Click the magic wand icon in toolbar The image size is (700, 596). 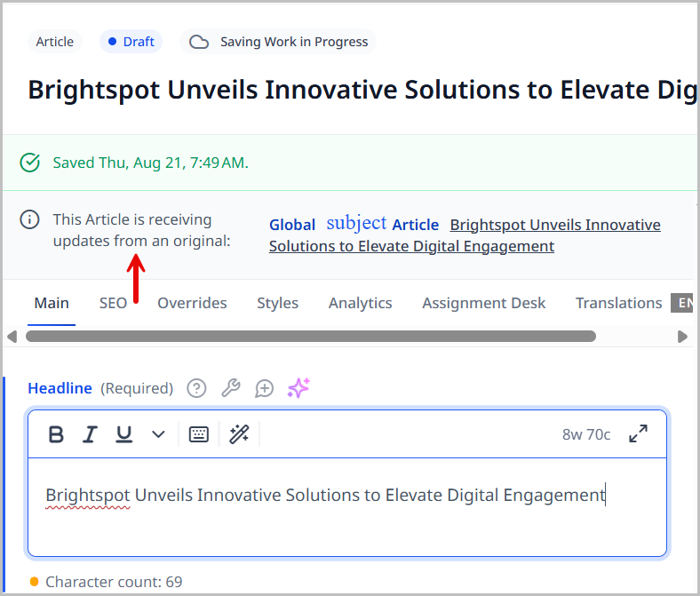point(239,434)
